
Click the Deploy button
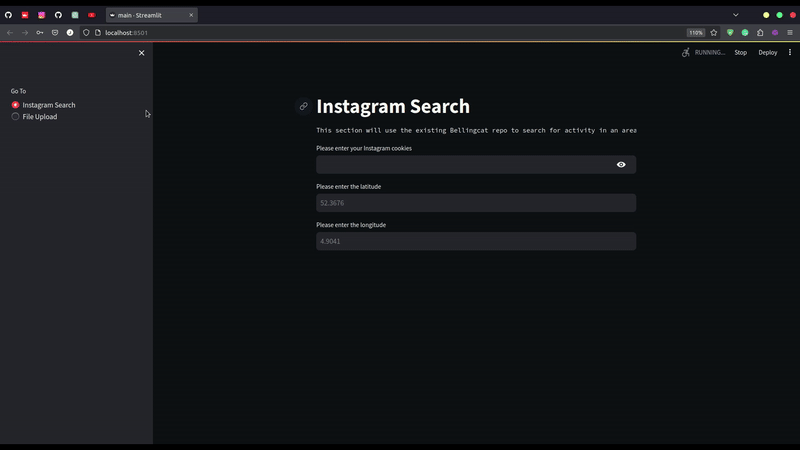click(x=767, y=53)
